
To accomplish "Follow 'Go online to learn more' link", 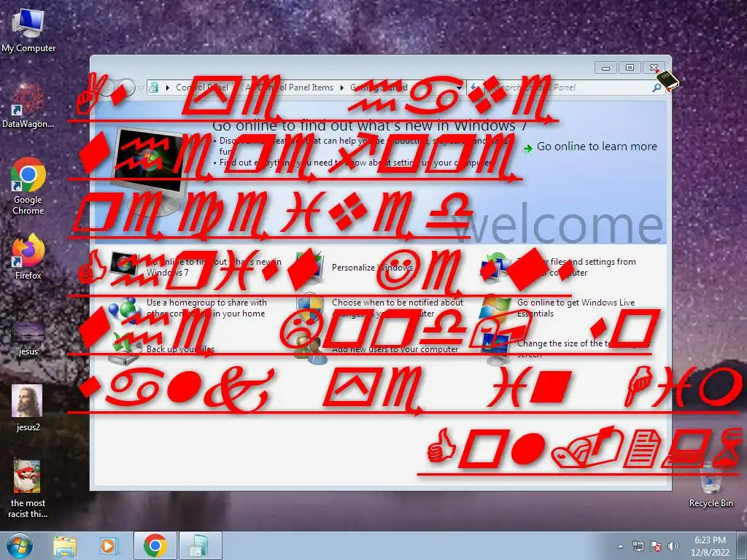I will (x=597, y=147).
